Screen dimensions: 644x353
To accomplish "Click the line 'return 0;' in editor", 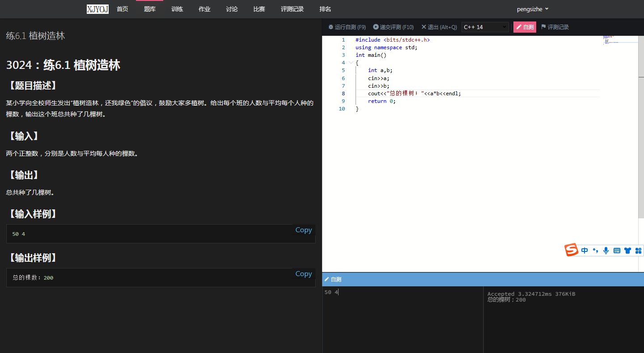I will click(x=382, y=101).
